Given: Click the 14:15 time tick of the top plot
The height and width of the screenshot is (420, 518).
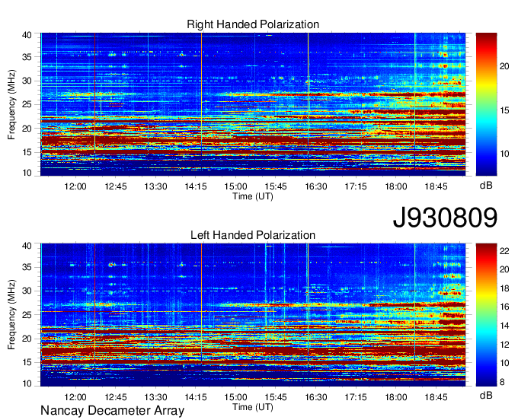Looking at the screenshot, I should click(x=196, y=186).
